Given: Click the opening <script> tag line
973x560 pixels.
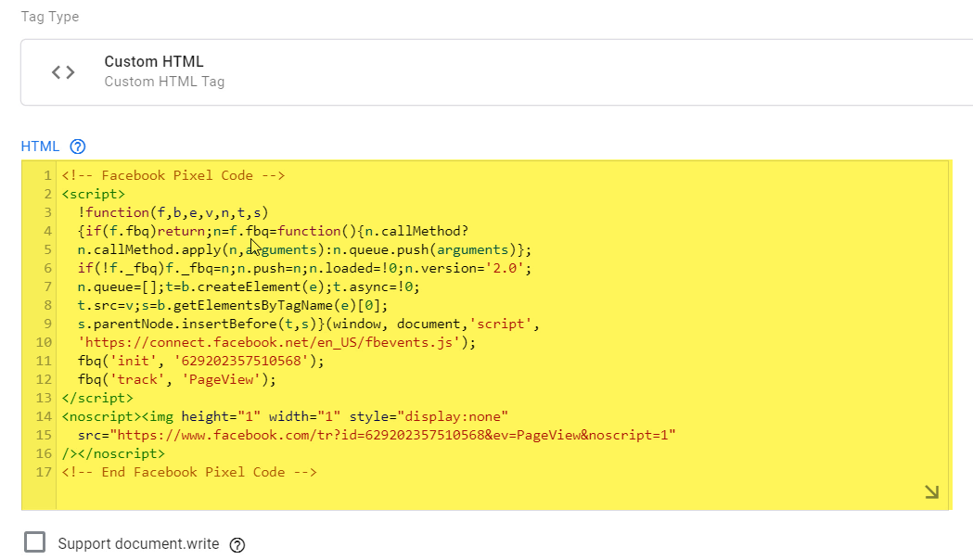Looking at the screenshot, I should pyautogui.click(x=93, y=194).
